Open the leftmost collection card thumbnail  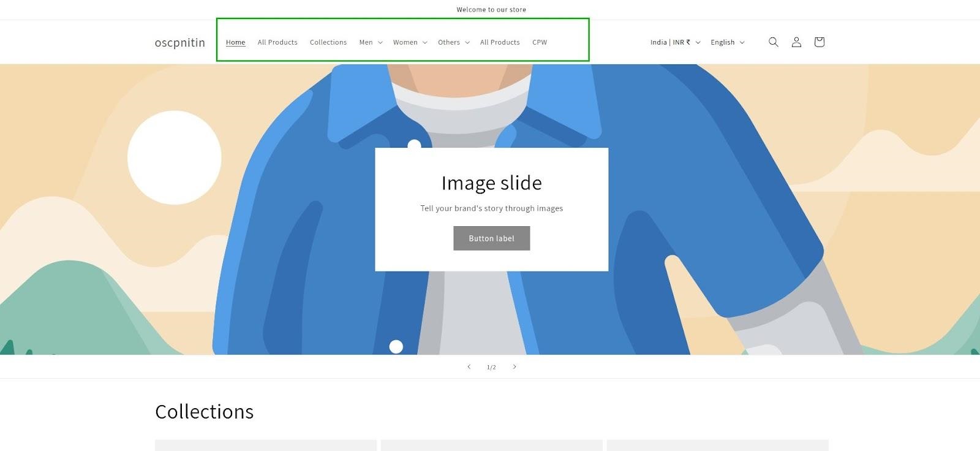pos(265,445)
